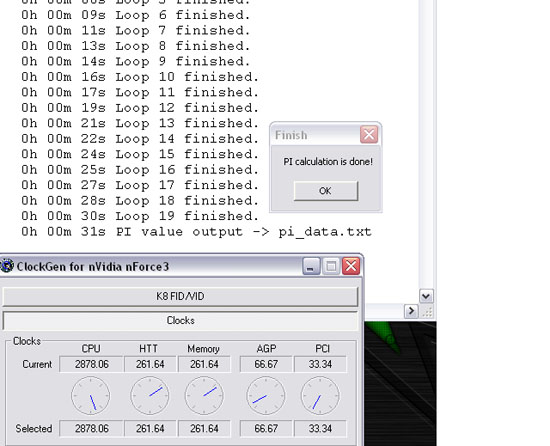Select current AGP value 66.67
Viewport: 550px width, 446px height.
click(x=266, y=364)
